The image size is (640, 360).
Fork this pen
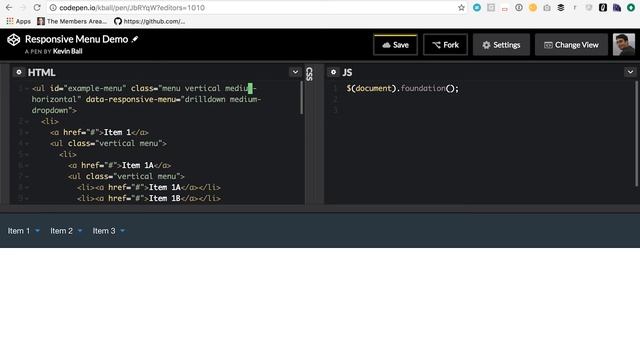pos(445,45)
